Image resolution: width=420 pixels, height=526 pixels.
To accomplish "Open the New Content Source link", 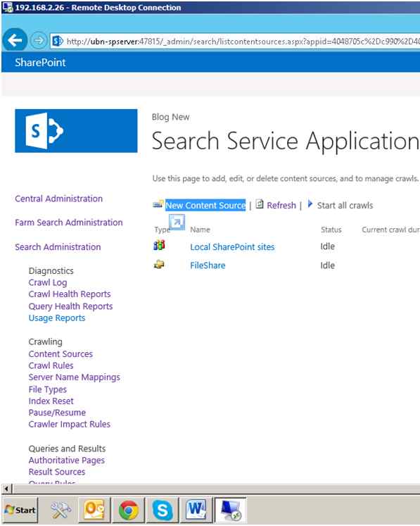I will (205, 206).
